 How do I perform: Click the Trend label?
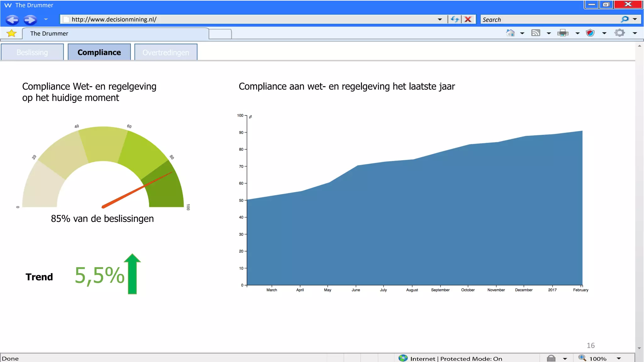(x=39, y=277)
